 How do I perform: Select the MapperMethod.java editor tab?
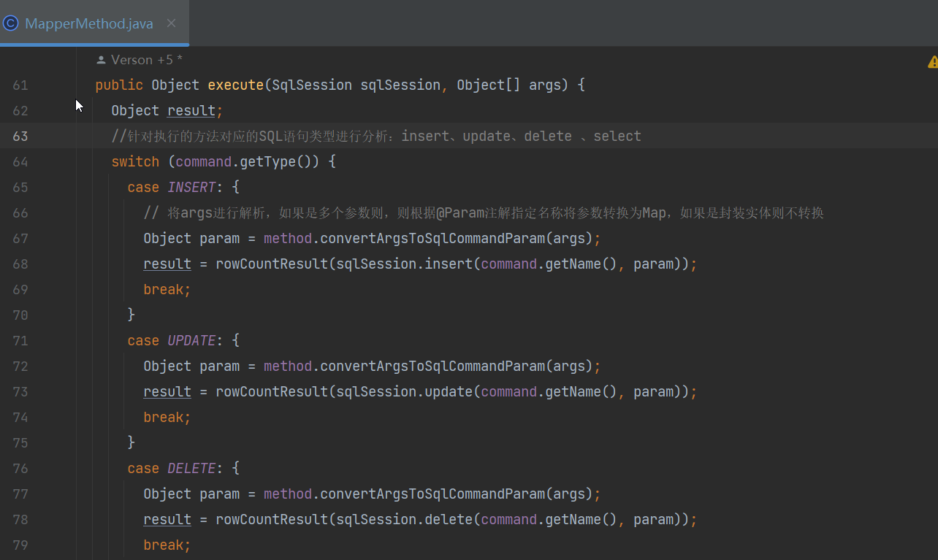(x=94, y=23)
